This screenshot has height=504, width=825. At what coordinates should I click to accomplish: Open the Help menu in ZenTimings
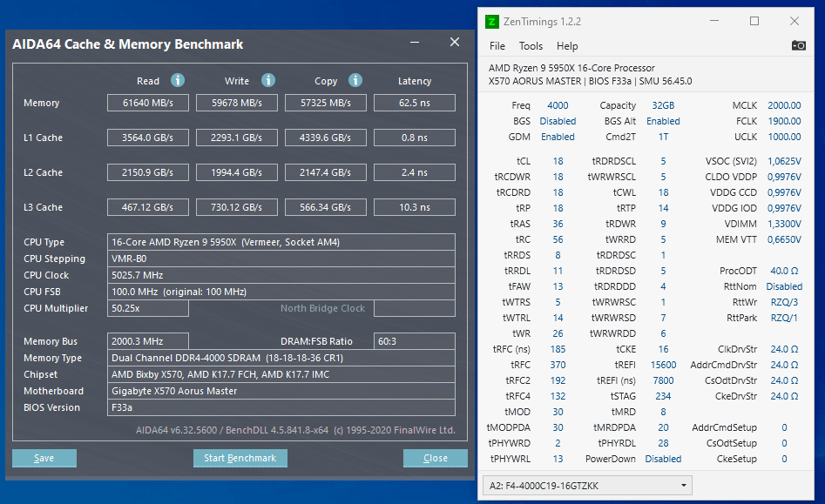tap(567, 46)
